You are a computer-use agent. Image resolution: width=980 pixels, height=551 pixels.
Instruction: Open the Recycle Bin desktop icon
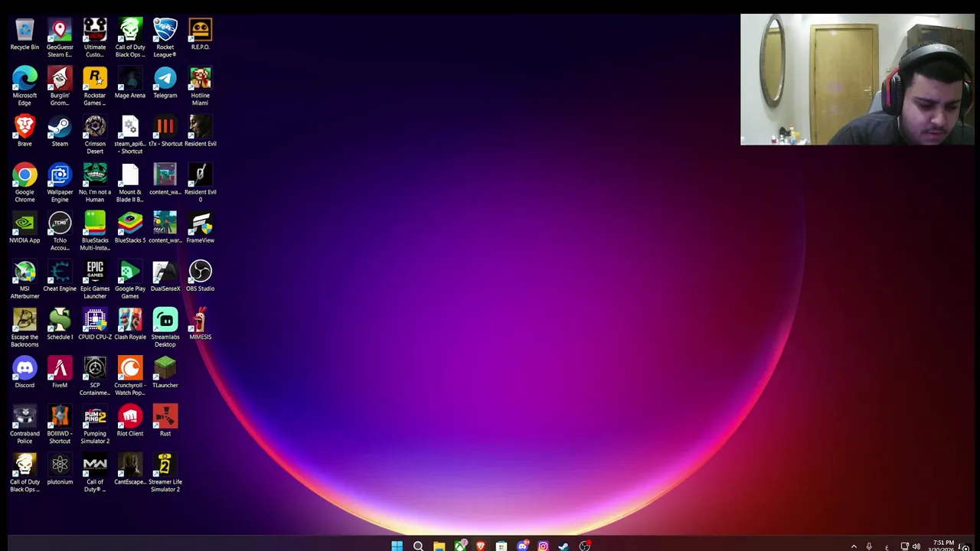[x=24, y=35]
